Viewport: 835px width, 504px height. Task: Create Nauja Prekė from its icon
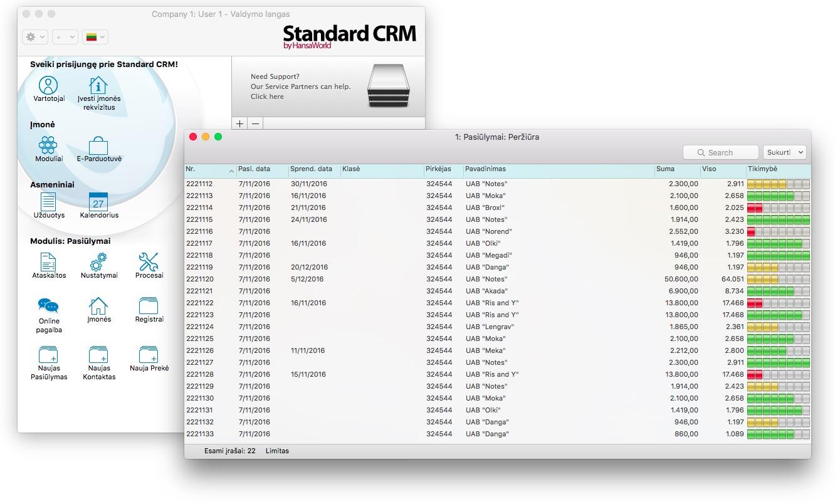(x=149, y=355)
